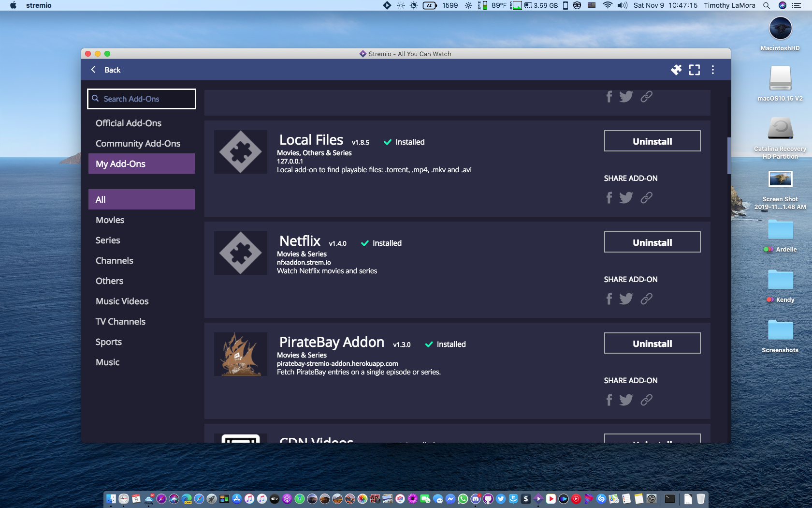
Task: Filter add-ons by Series
Action: click(x=142, y=240)
